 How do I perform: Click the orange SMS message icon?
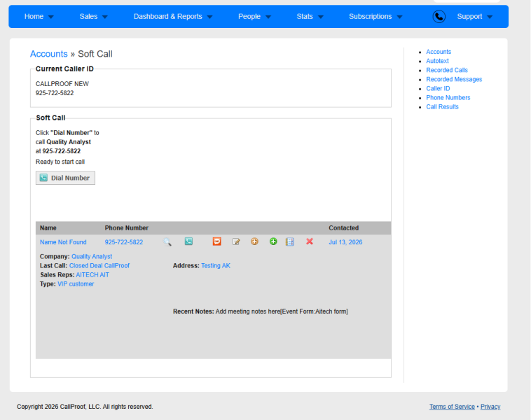tap(216, 241)
